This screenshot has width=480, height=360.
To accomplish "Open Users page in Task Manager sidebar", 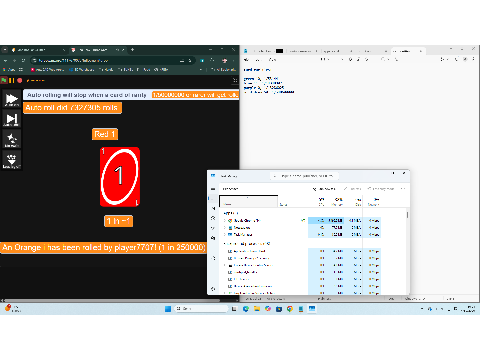I will point(213,238).
